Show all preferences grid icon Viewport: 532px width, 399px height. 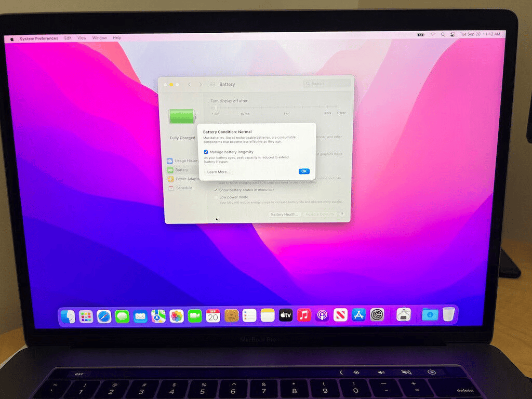212,84
